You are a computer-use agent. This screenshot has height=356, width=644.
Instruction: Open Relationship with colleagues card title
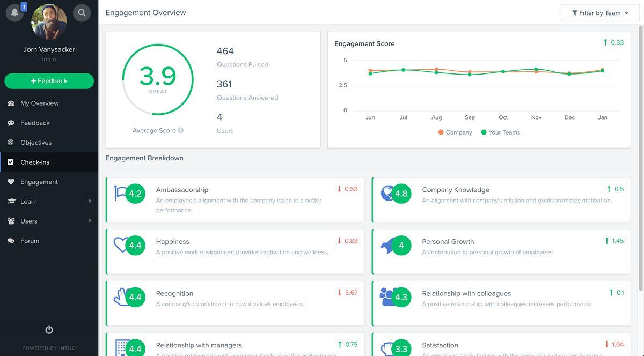click(x=466, y=294)
